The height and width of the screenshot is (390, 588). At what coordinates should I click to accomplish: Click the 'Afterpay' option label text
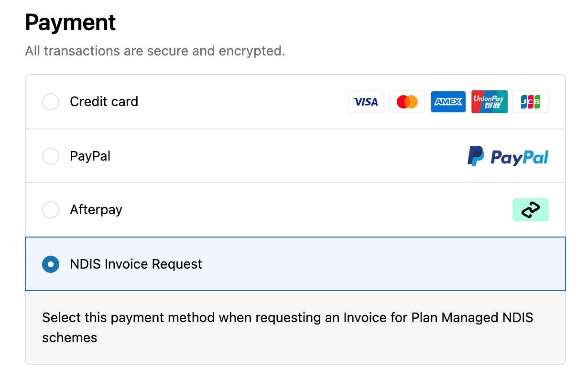coord(96,210)
